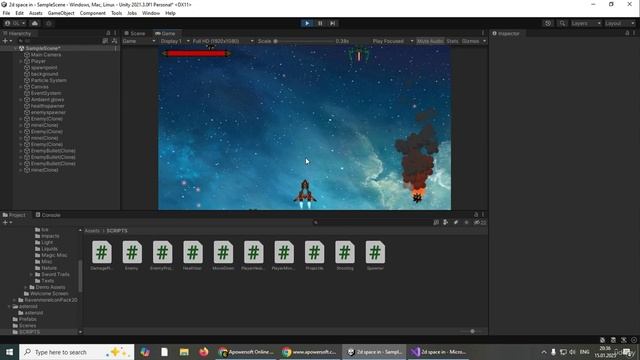This screenshot has height=360, width=640.
Task: Open the Demo Assets folder
Action: coord(50,287)
